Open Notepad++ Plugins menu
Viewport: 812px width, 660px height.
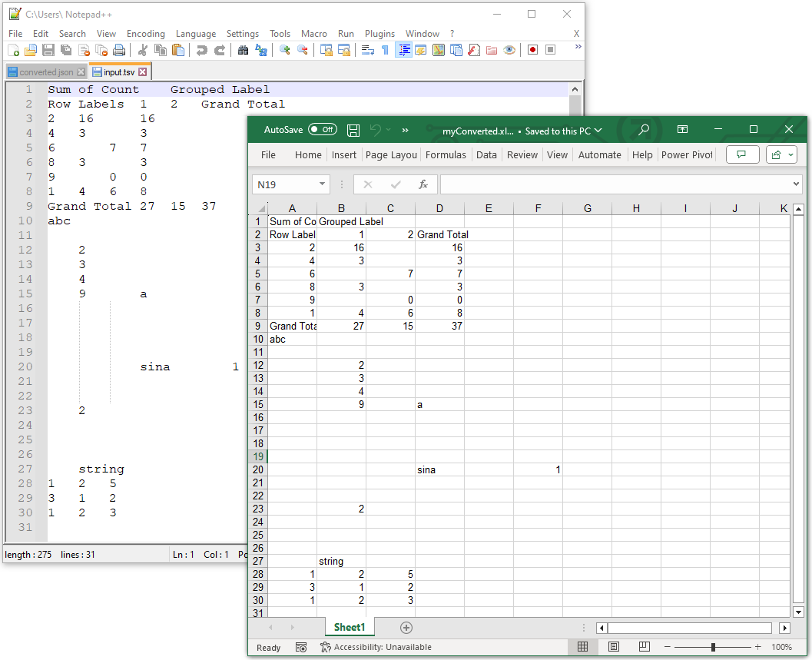(x=379, y=34)
